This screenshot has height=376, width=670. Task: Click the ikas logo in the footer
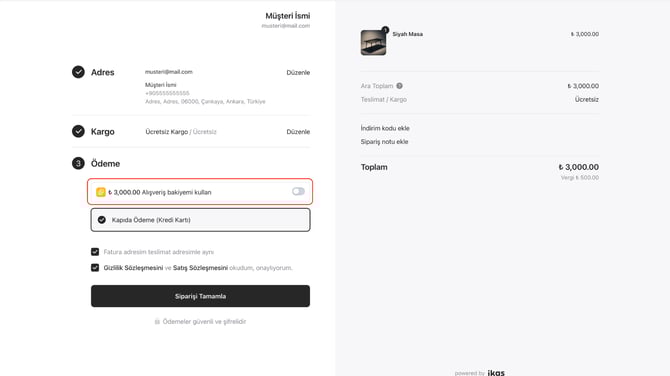coord(496,373)
